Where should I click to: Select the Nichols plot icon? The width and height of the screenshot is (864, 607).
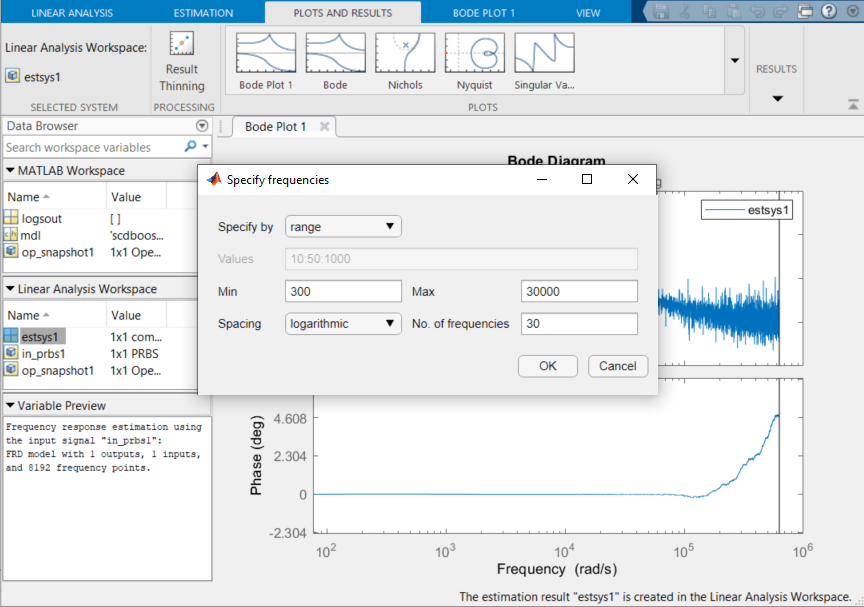[x=405, y=54]
